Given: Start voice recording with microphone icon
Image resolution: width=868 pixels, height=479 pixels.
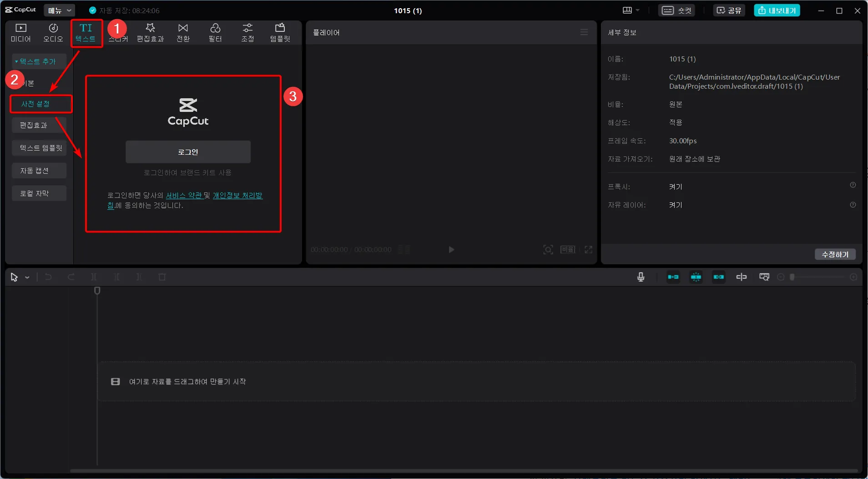Looking at the screenshot, I should point(641,277).
